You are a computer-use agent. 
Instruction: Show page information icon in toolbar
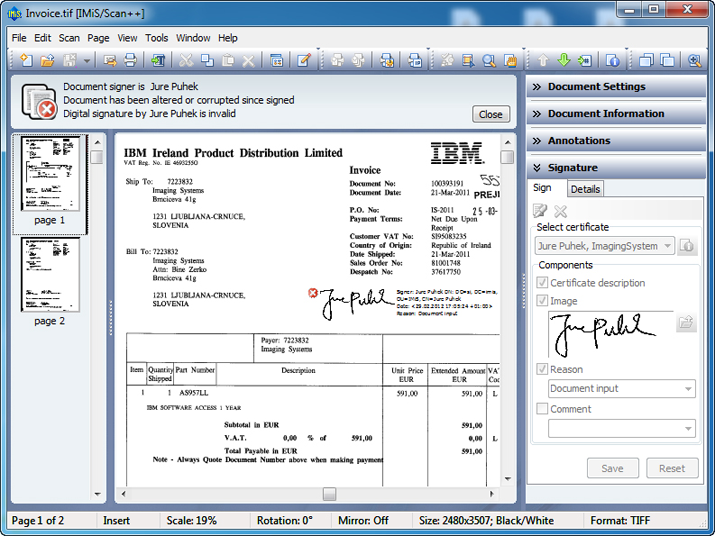coord(612,60)
